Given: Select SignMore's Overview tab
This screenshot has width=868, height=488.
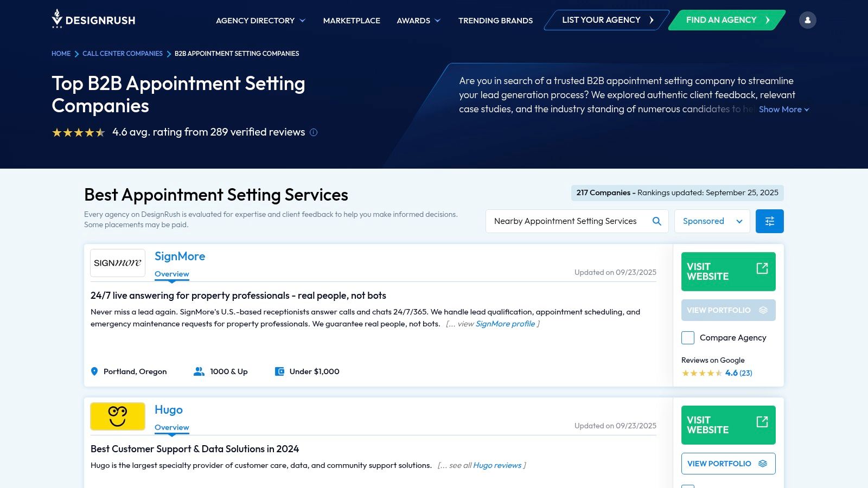Looking at the screenshot, I should pos(172,274).
